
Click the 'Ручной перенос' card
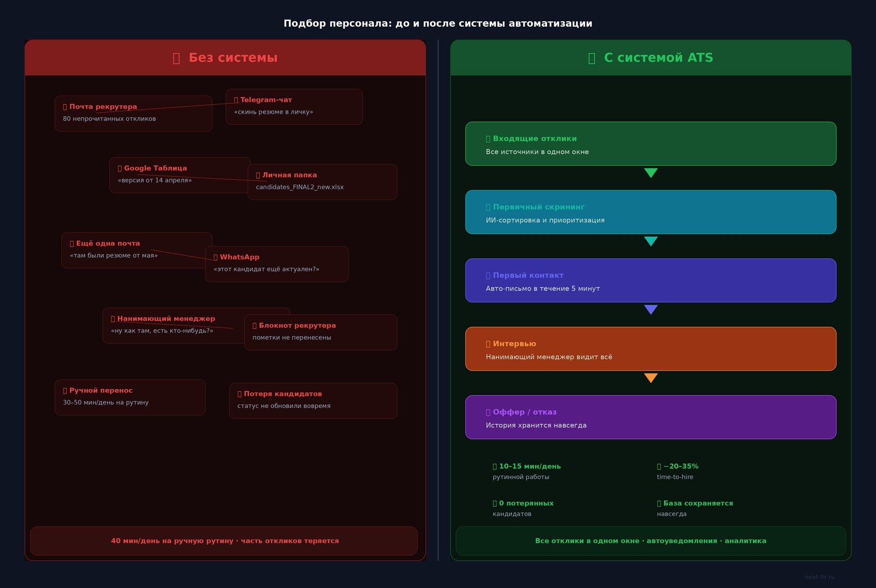(130, 397)
